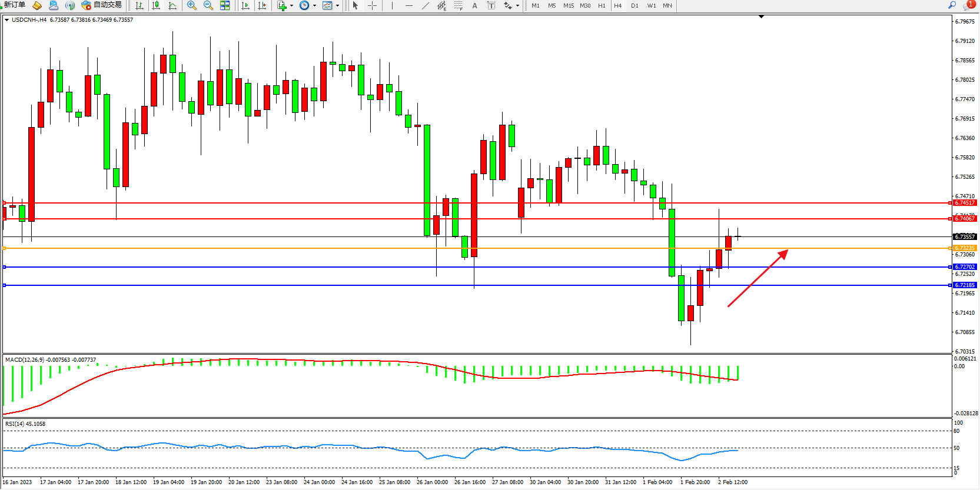Expand the indicators list dropdown arrow
Screen dimensions: 980x490
click(291, 6)
